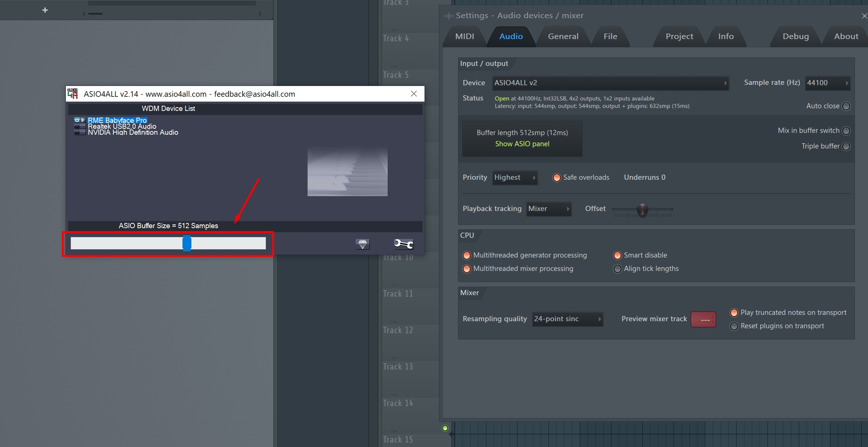
Task: Enable Safe overloads toggle
Action: (556, 177)
